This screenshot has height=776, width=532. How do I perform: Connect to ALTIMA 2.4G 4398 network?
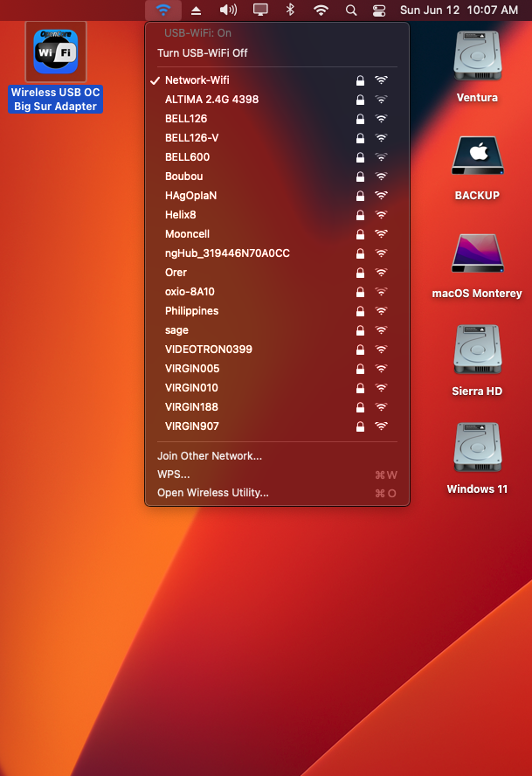(277, 100)
